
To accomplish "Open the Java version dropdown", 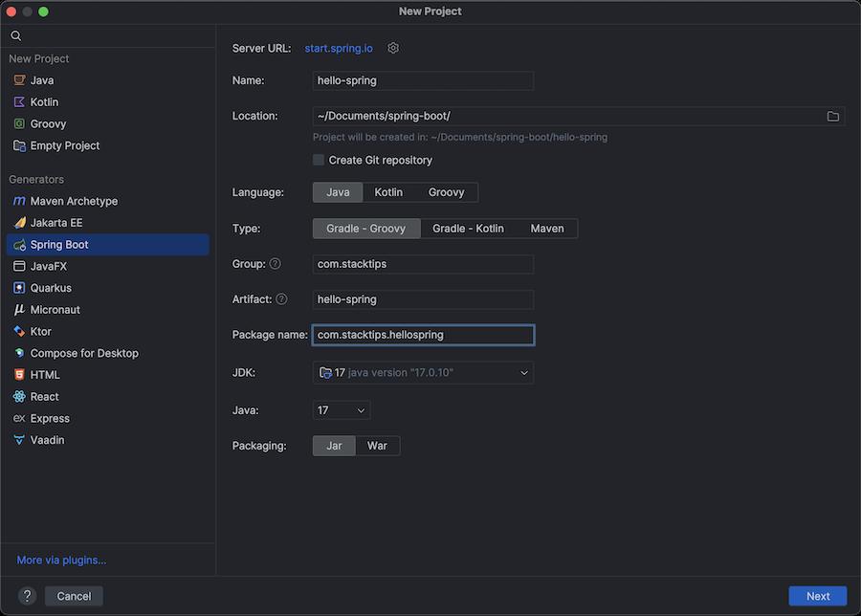I will coord(341,410).
